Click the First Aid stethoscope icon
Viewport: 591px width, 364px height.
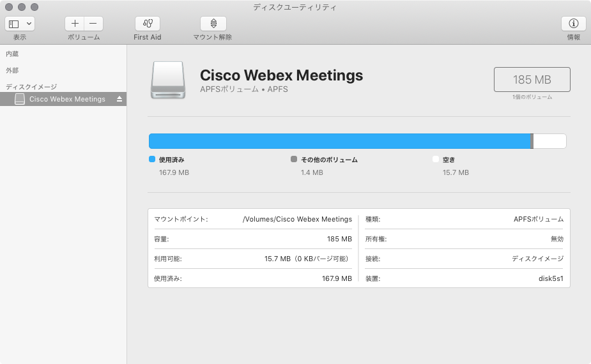148,24
